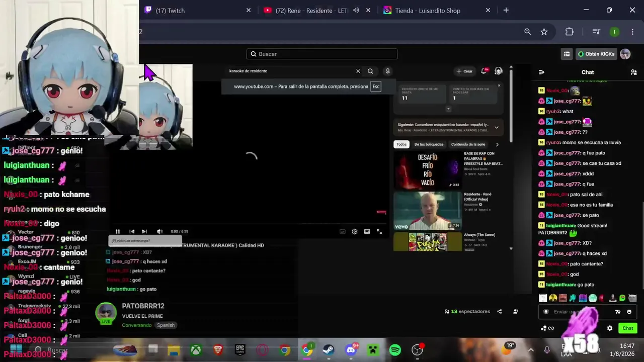
Task: Open the Residente - René official video thumbnail
Action: [x=427, y=211]
